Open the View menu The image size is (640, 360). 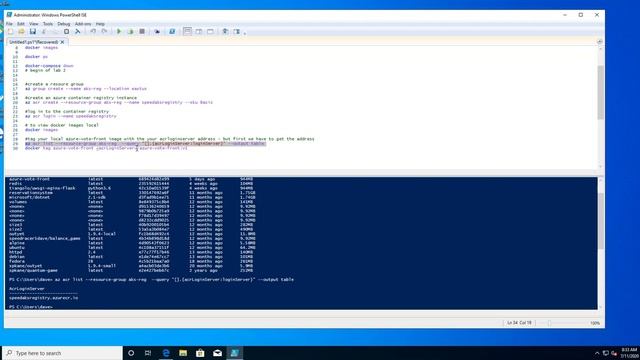(x=33, y=24)
